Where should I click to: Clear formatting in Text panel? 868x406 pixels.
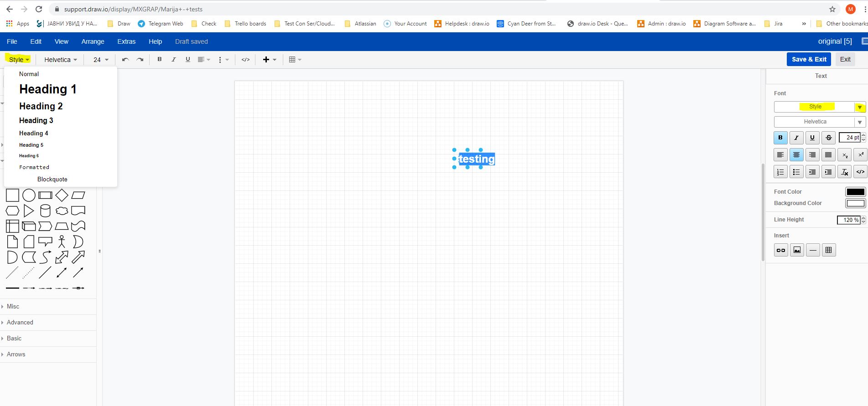(845, 172)
